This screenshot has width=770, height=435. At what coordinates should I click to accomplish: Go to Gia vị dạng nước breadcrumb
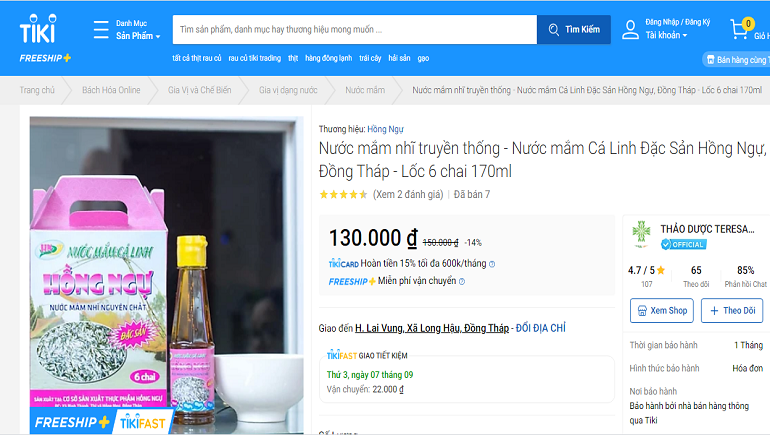(288, 90)
